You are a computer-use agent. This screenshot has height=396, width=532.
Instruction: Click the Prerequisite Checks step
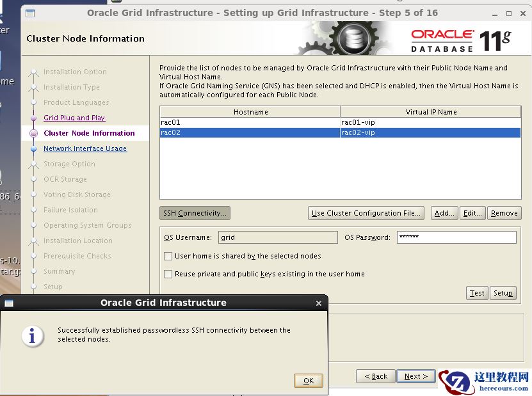click(77, 256)
